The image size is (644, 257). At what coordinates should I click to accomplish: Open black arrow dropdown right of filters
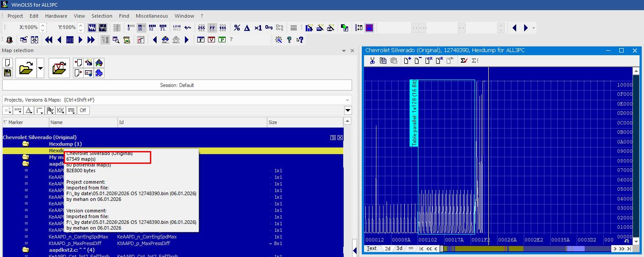[348, 110]
